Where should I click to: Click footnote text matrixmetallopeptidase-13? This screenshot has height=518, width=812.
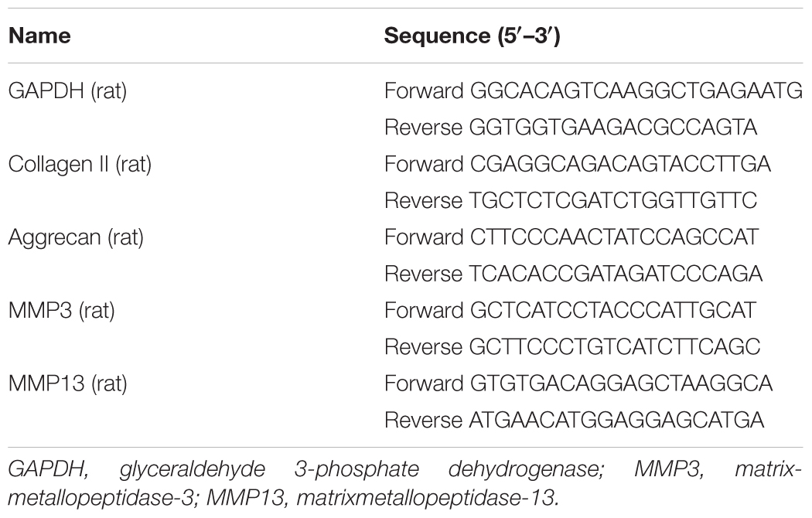tap(428, 499)
